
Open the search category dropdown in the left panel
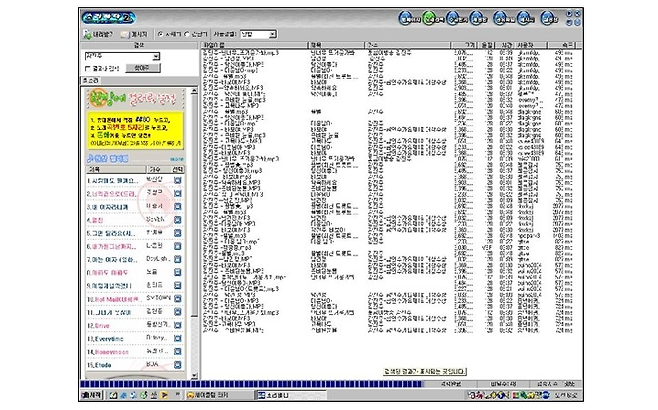pos(120,56)
